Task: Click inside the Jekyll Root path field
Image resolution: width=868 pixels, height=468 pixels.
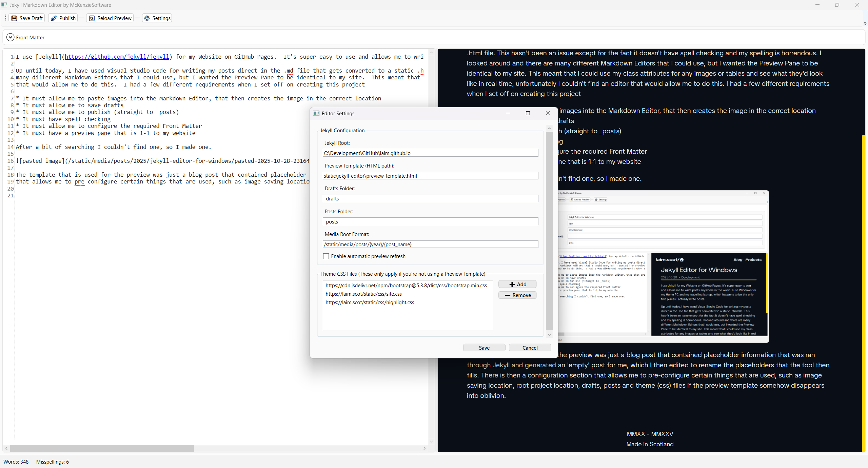Action: [x=430, y=153]
